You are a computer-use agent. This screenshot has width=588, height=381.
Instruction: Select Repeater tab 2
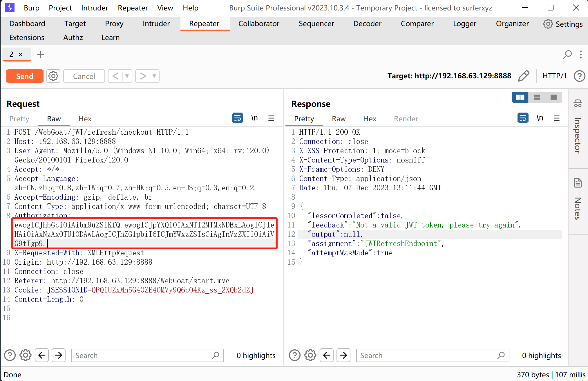pyautogui.click(x=11, y=54)
